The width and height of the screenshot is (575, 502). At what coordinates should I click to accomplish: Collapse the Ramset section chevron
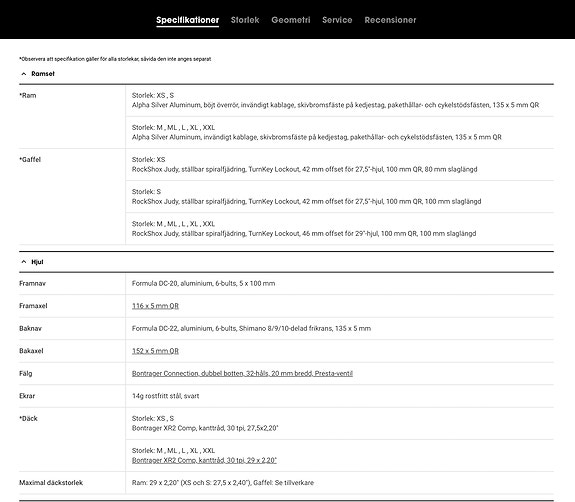pos(24,74)
